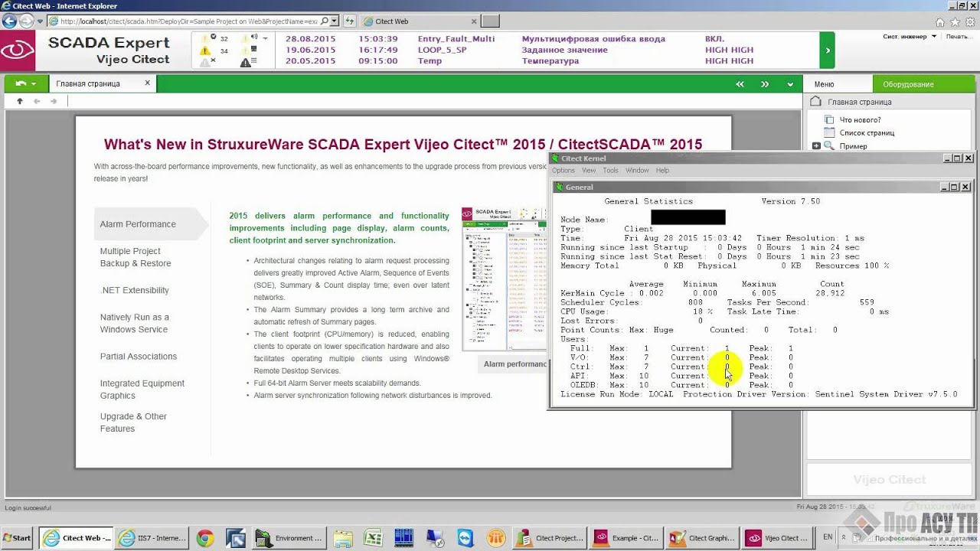980x551 pixels.
Task: Open View menu in Citect Kernel
Action: point(588,171)
